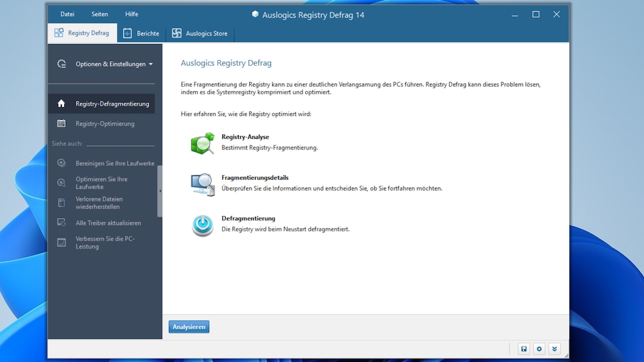Open the Datei menu
Viewport: 644px width, 362px height.
pyautogui.click(x=67, y=14)
